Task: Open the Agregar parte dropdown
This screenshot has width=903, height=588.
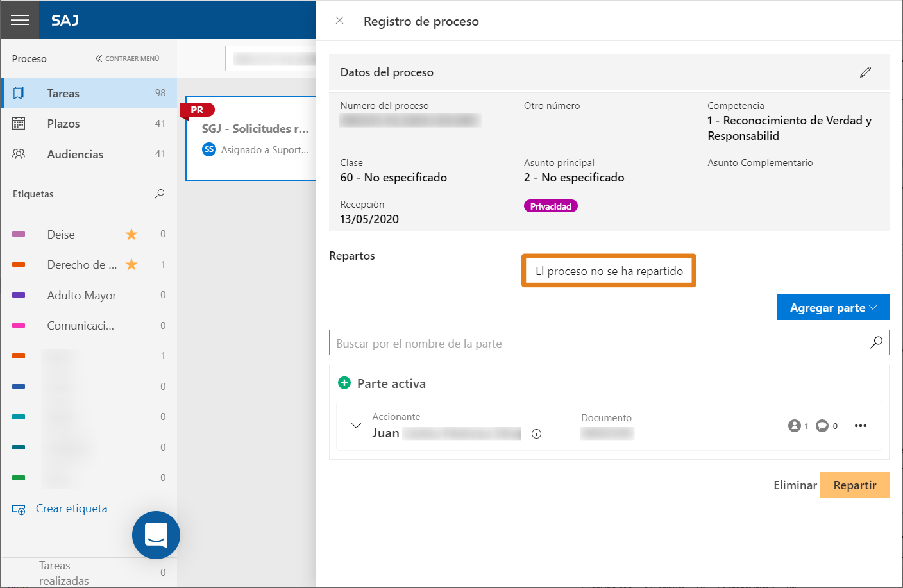Action: point(833,307)
